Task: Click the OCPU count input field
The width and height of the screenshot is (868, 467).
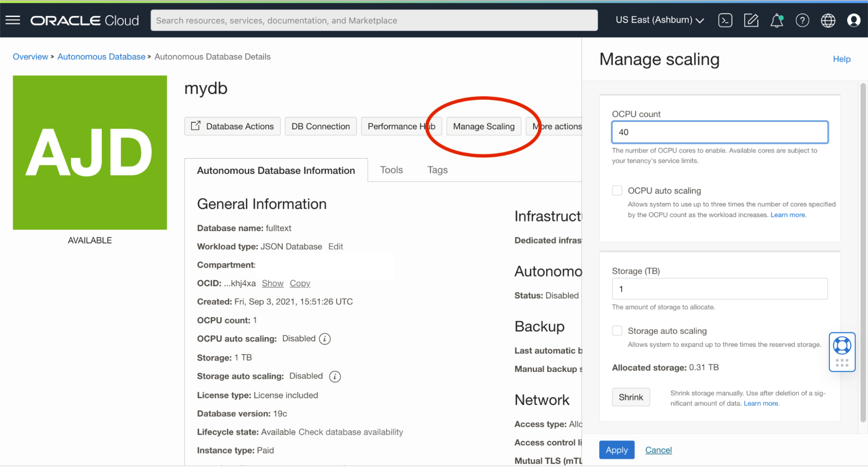Action: pos(719,132)
